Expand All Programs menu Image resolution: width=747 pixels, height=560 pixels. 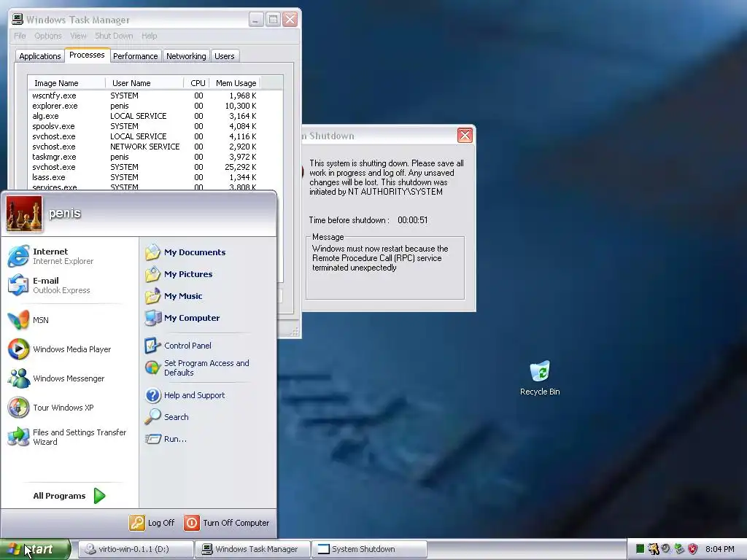tap(69, 496)
